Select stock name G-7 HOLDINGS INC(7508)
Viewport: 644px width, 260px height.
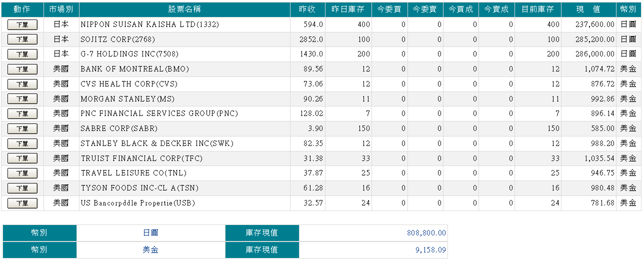tap(129, 54)
